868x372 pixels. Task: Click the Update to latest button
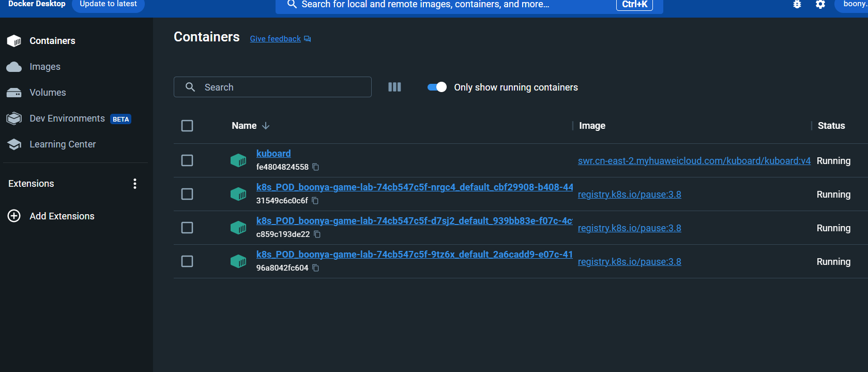108,4
